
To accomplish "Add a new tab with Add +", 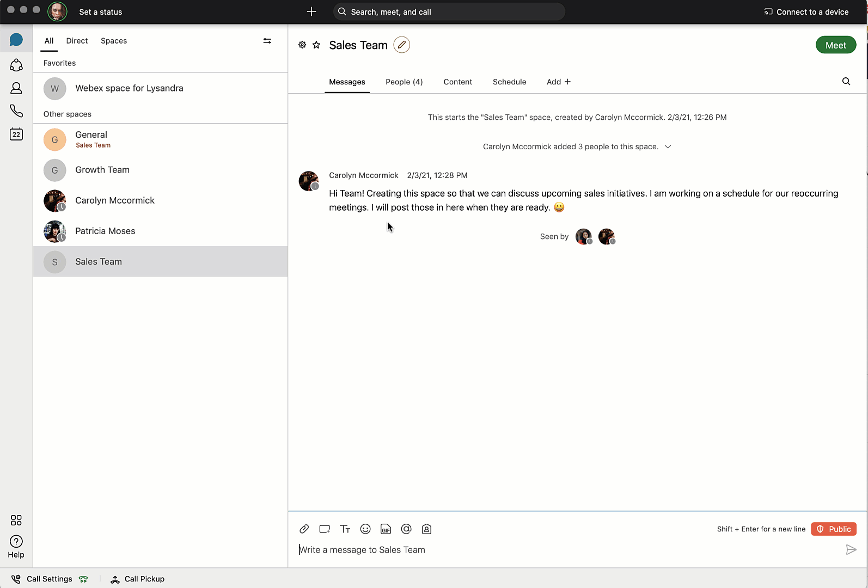I will 559,82.
